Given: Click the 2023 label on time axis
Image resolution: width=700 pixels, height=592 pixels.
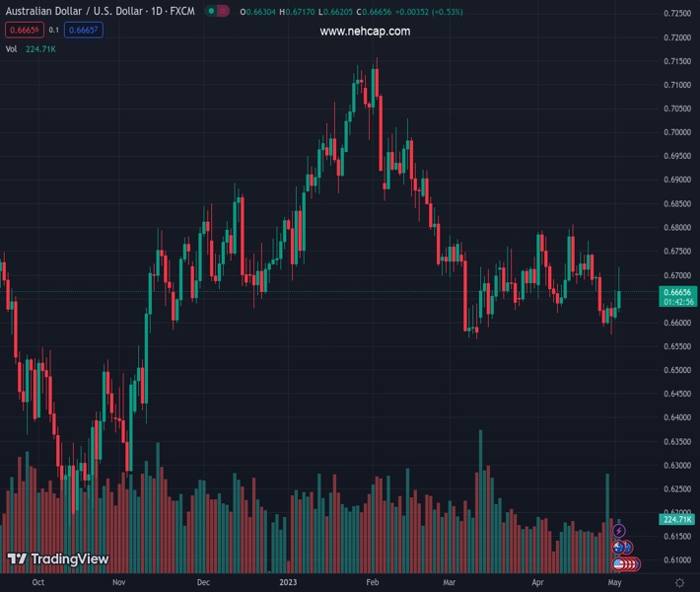Looking at the screenshot, I should click(288, 582).
